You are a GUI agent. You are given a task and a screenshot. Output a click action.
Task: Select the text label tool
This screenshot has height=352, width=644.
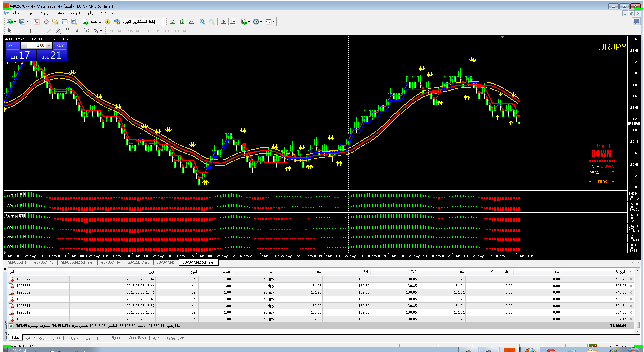(86, 31)
